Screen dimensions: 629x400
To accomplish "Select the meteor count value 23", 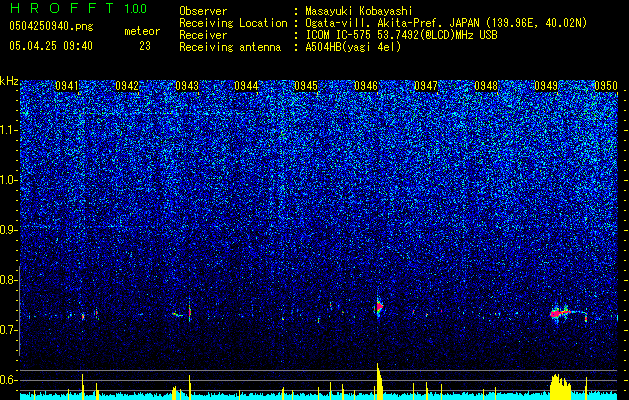I will pyautogui.click(x=145, y=46).
